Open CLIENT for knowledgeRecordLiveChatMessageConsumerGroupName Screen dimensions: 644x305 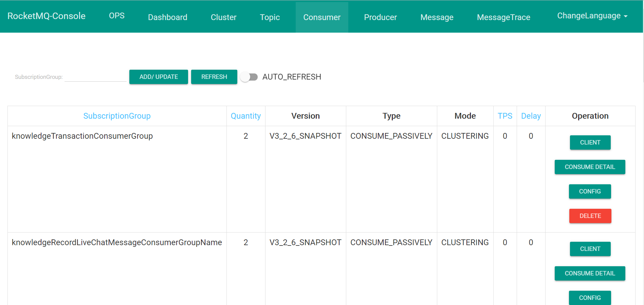coord(590,249)
